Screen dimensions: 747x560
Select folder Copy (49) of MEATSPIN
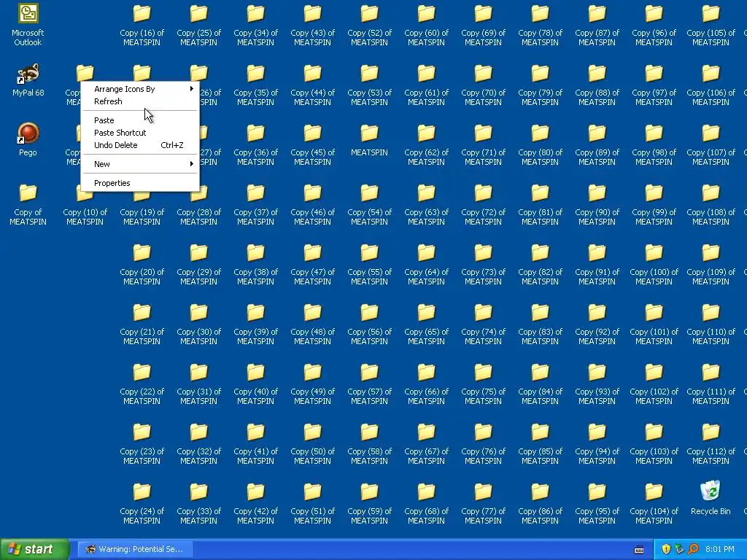point(312,384)
